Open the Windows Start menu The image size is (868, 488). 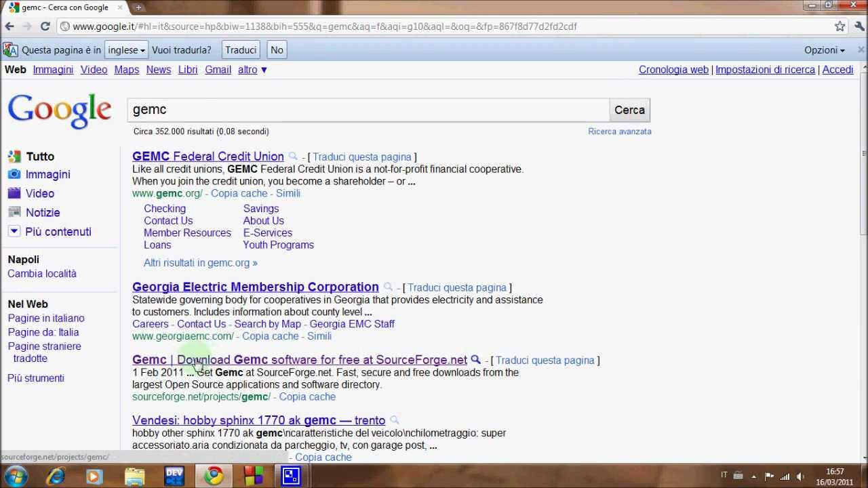[x=15, y=476]
